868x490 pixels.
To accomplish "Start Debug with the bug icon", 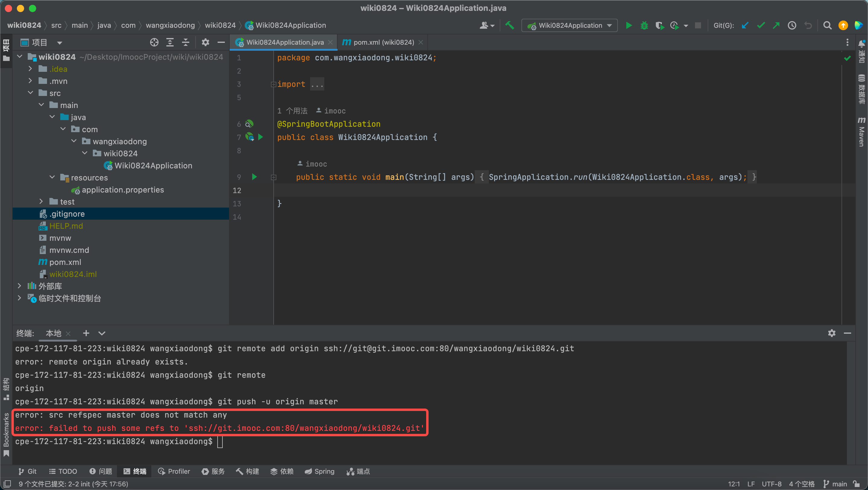I will (644, 25).
